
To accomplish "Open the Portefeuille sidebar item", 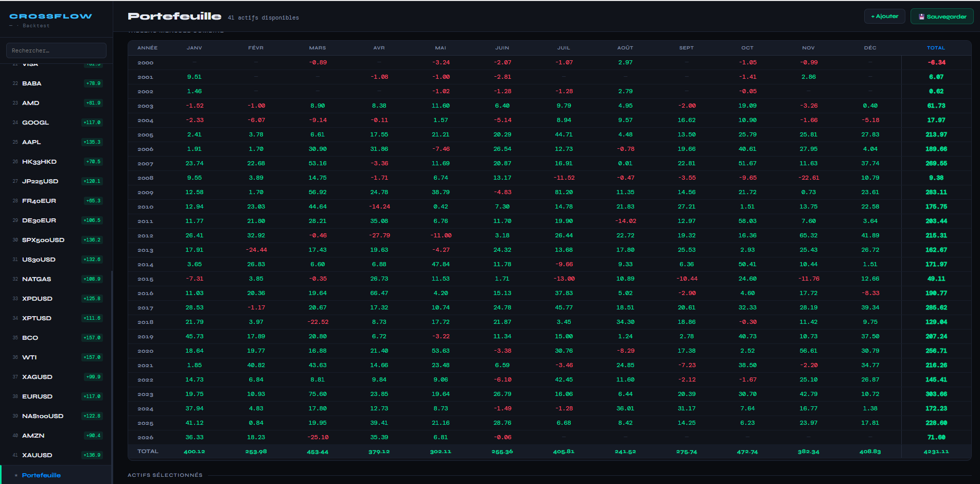I will [56, 475].
